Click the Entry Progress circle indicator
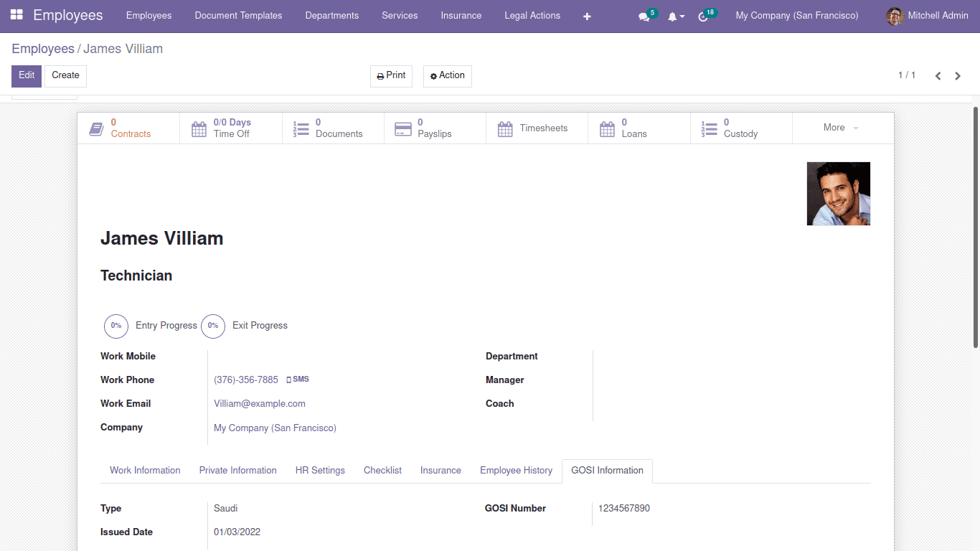The width and height of the screenshot is (980, 551). point(116,326)
